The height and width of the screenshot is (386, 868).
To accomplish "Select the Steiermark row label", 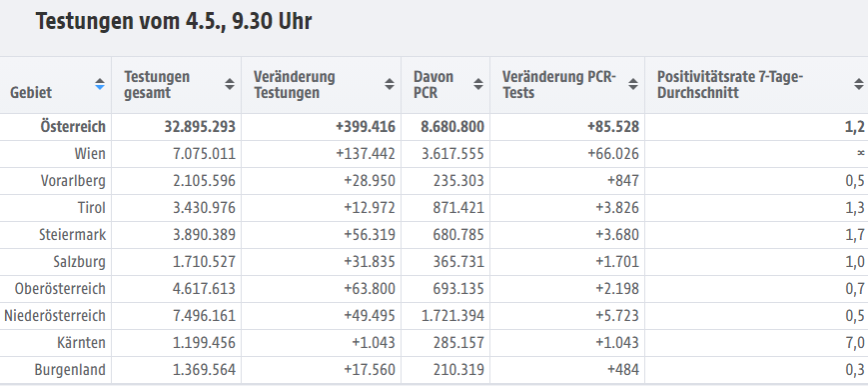I will (73, 235).
